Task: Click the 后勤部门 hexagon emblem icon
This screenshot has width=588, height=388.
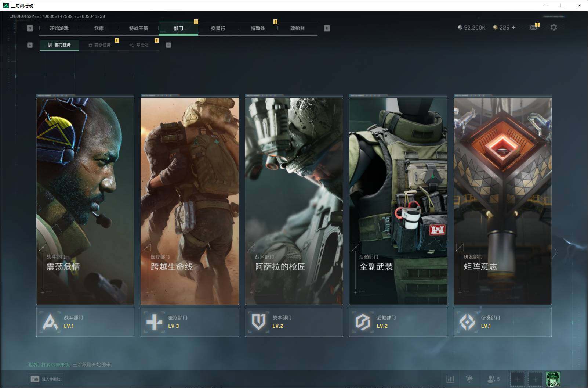Action: point(363,322)
